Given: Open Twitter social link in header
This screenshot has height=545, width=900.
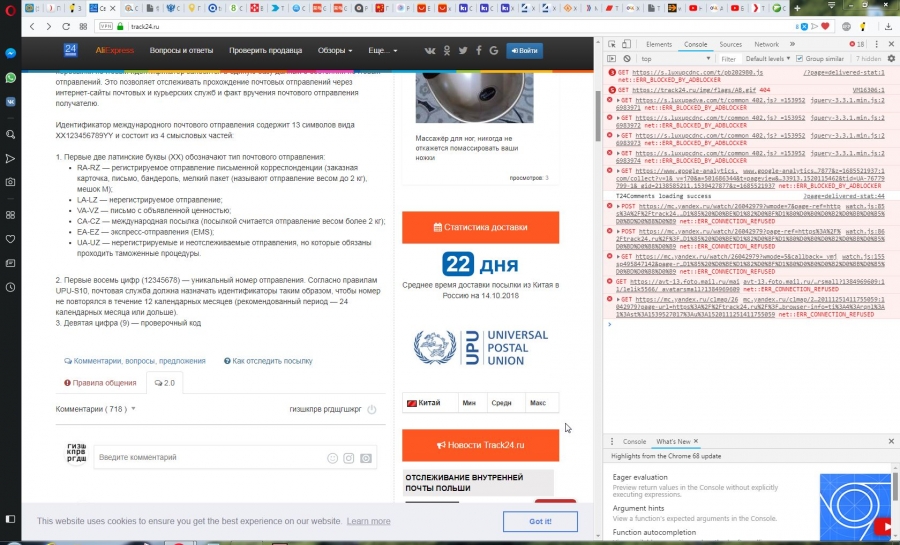Looking at the screenshot, I should point(463,50).
